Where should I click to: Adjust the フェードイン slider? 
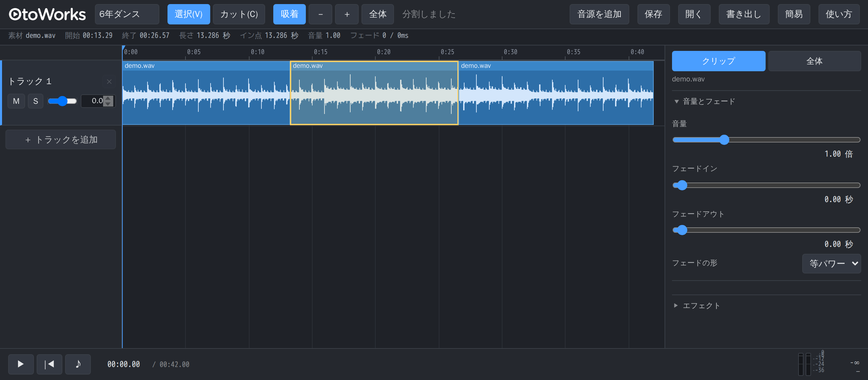click(x=766, y=185)
